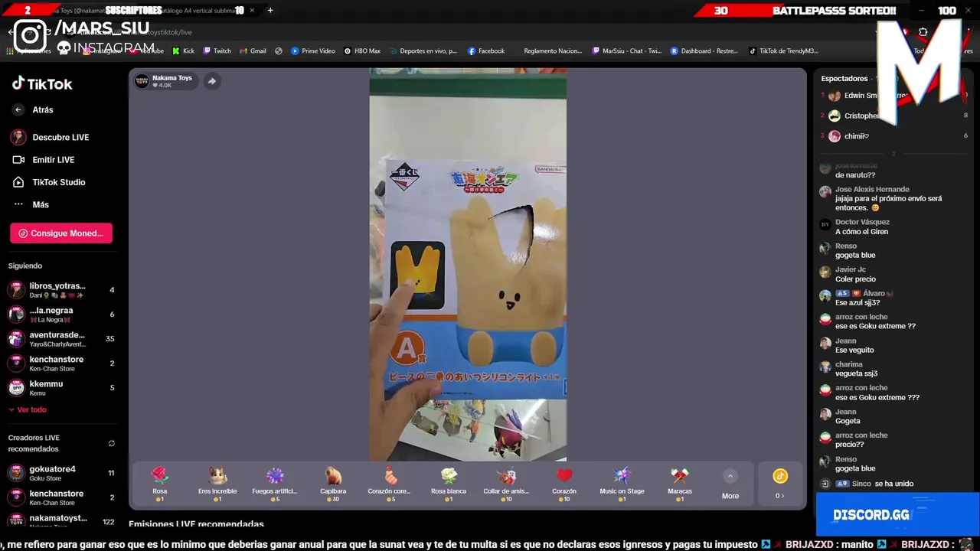Screen dimensions: 980x551
Task: Open a new browser tab with plus
Action: [x=270, y=11]
